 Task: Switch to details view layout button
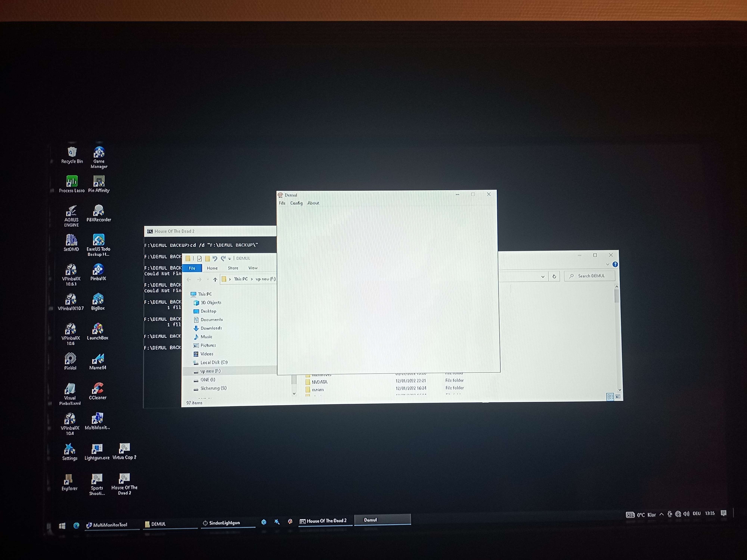click(610, 397)
